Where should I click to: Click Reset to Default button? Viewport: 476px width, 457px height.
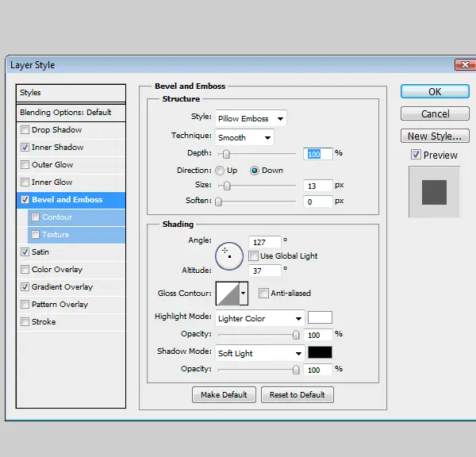point(297,395)
